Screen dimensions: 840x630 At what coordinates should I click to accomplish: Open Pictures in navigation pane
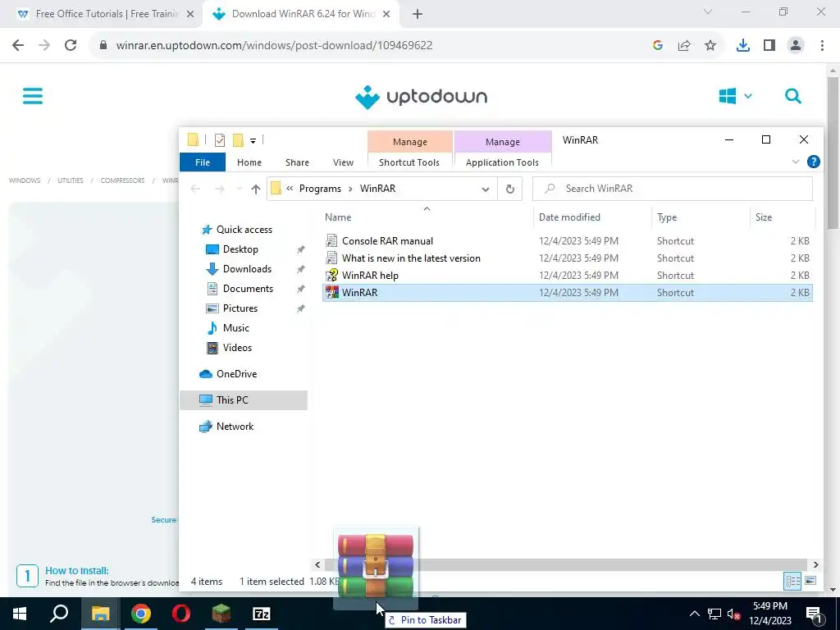click(x=240, y=308)
